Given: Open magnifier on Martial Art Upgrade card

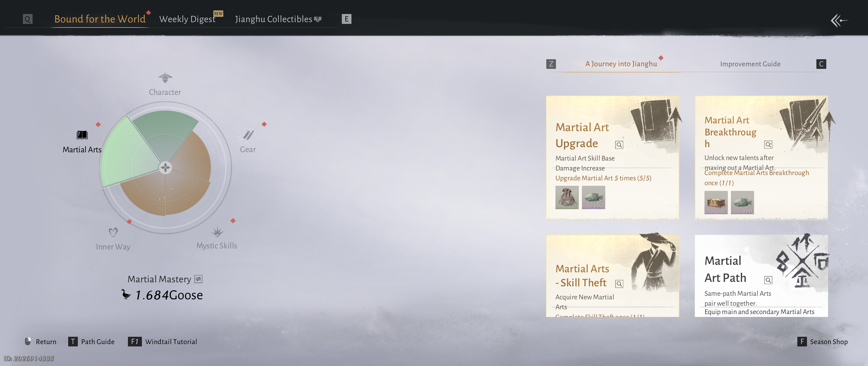Looking at the screenshot, I should click(619, 145).
